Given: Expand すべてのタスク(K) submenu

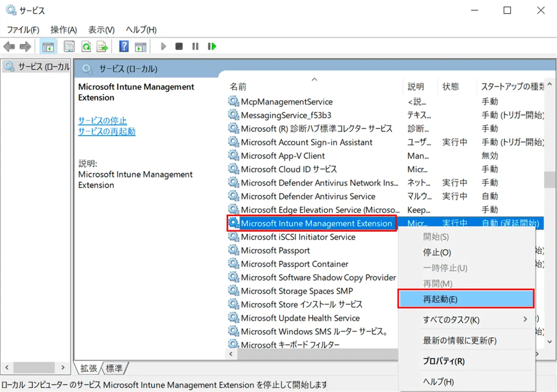Looking at the screenshot, I should [x=466, y=320].
